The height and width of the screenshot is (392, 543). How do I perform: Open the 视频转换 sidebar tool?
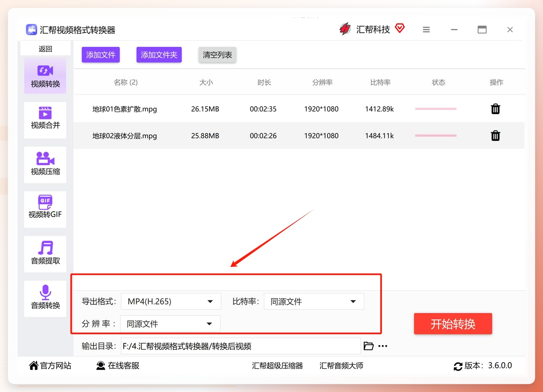(45, 76)
